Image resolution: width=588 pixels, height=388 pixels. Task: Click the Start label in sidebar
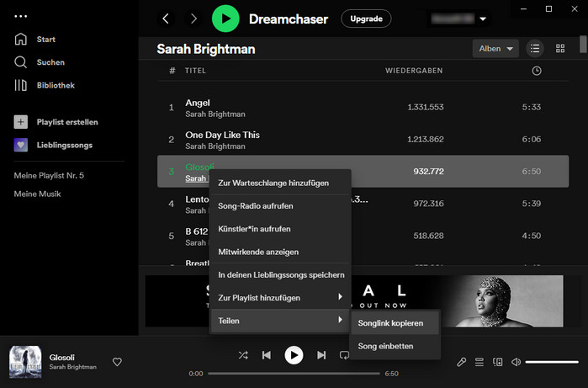click(45, 39)
